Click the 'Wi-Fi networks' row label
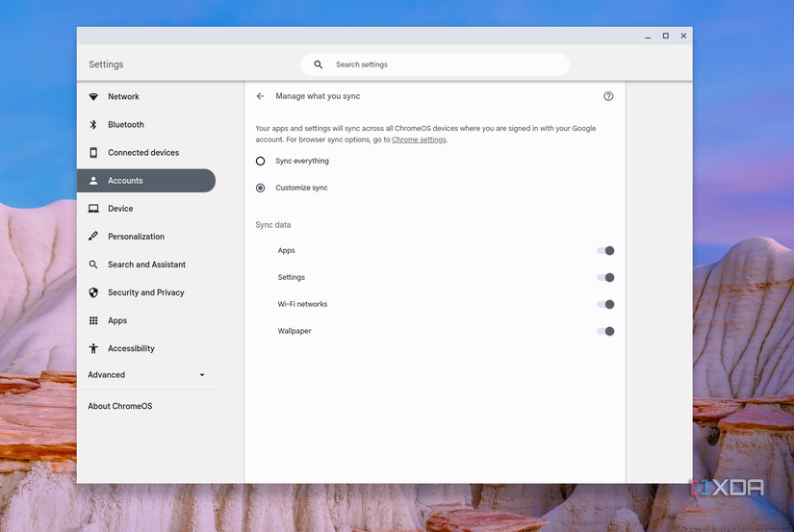This screenshot has width=794, height=532. 302,304
